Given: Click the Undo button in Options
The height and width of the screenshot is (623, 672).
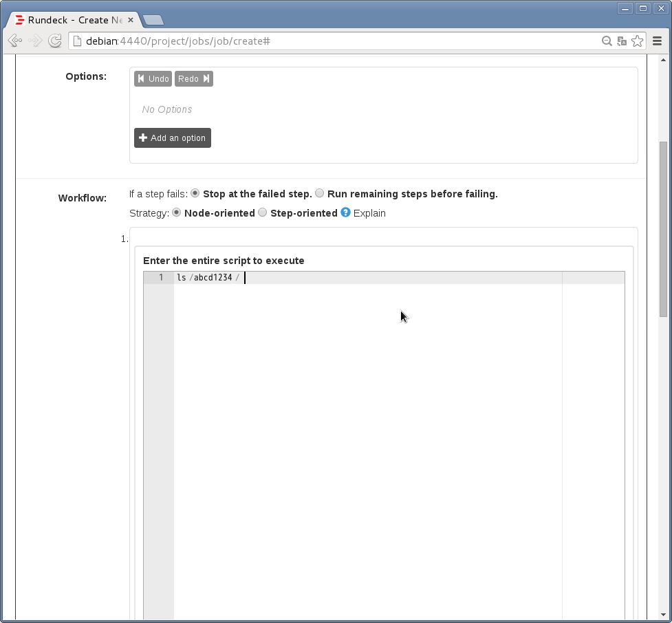Looking at the screenshot, I should pyautogui.click(x=153, y=79).
